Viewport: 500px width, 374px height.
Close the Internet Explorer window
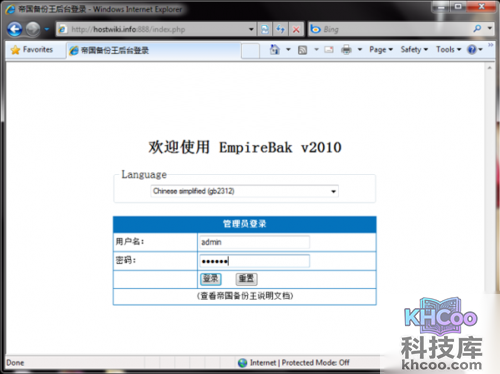(x=481, y=7)
